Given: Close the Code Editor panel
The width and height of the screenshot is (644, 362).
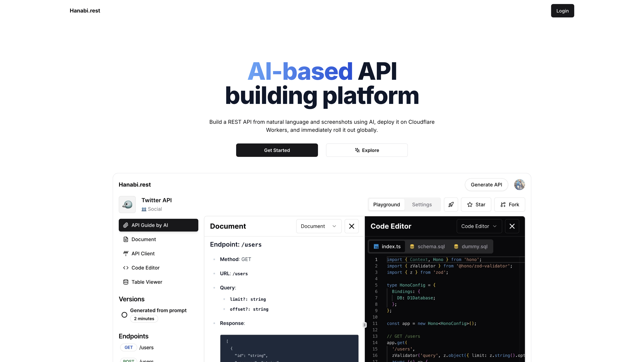Looking at the screenshot, I should point(512,226).
